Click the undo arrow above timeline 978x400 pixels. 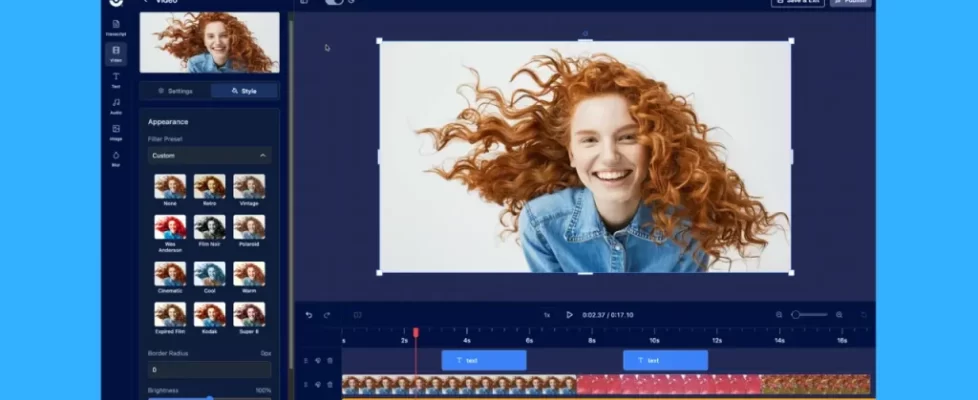(309, 315)
